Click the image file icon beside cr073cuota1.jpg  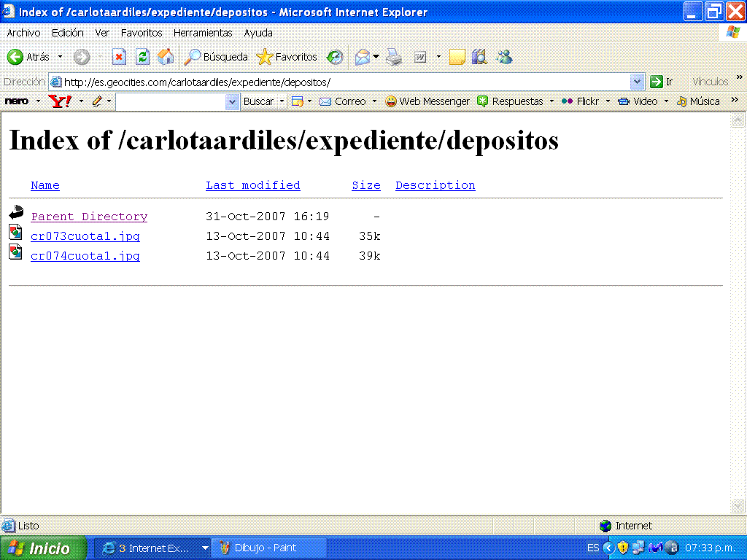coord(16,233)
